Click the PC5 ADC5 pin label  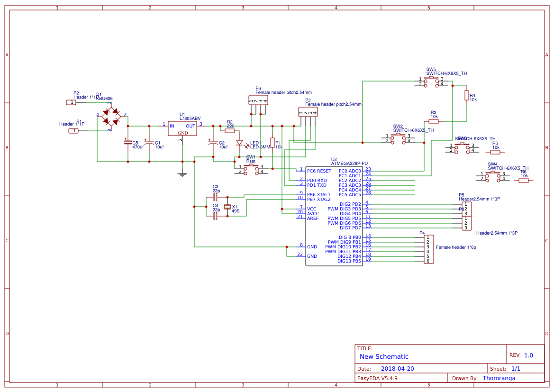click(x=350, y=195)
